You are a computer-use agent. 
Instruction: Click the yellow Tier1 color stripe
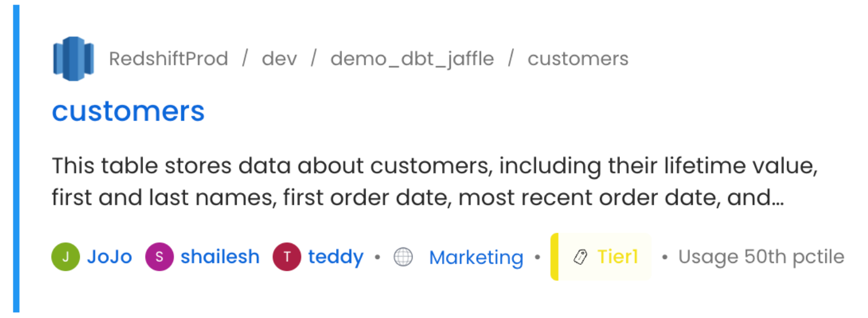[554, 257]
